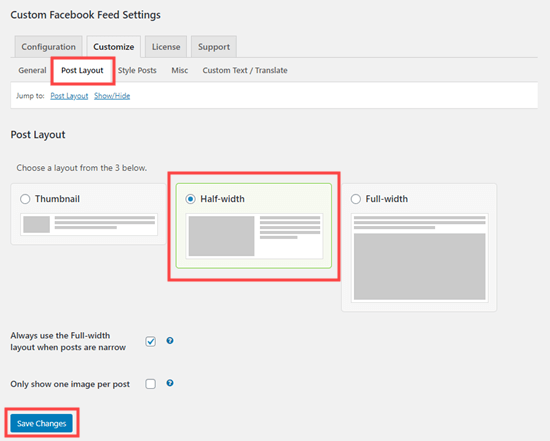
Task: Open Custom Text / Translate sub-tab
Action: click(x=245, y=70)
